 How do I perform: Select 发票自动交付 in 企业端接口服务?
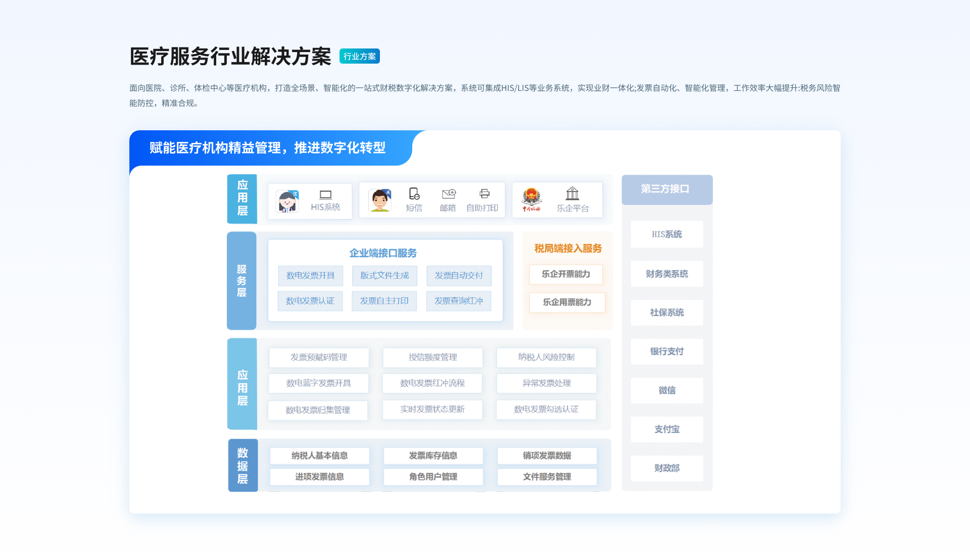(x=459, y=276)
